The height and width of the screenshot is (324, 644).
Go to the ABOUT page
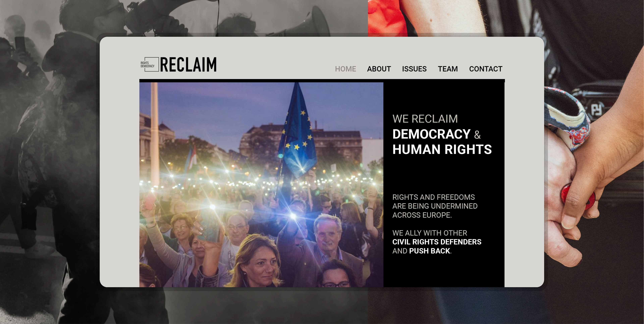[379, 69]
